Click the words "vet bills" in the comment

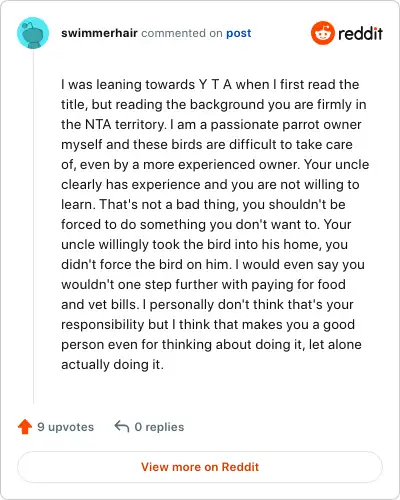112,304
